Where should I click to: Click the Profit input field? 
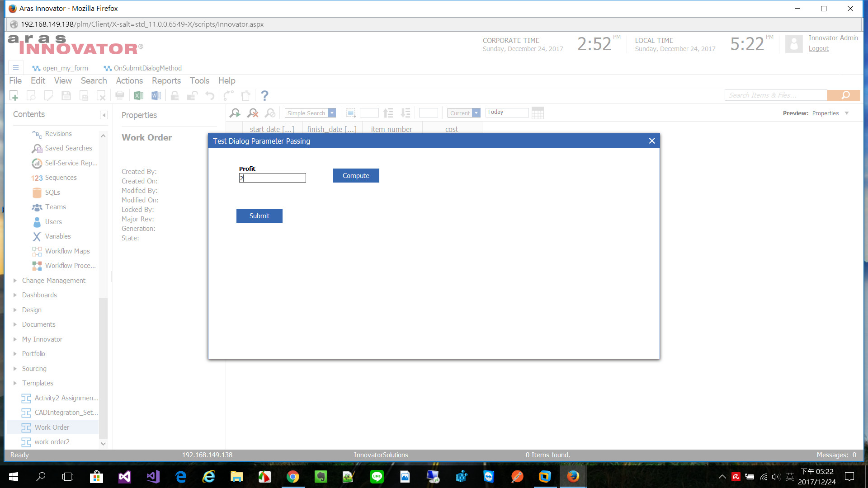(273, 178)
